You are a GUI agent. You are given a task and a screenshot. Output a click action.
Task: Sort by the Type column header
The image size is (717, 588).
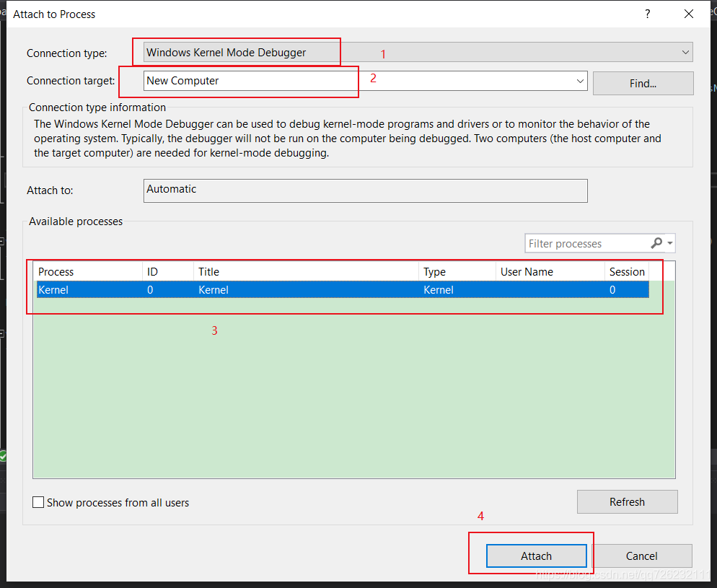[x=457, y=271]
